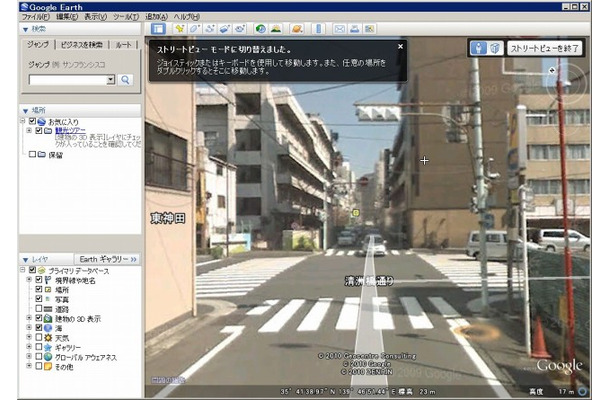
Task: Click the jump search text field
Action: coord(68,80)
